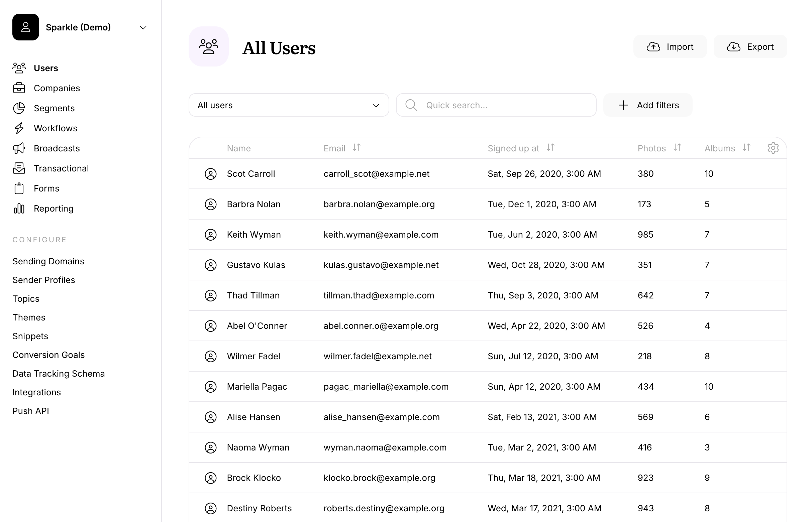Open the All users segment dropdown
The width and height of the screenshot is (812, 522).
pyautogui.click(x=289, y=105)
